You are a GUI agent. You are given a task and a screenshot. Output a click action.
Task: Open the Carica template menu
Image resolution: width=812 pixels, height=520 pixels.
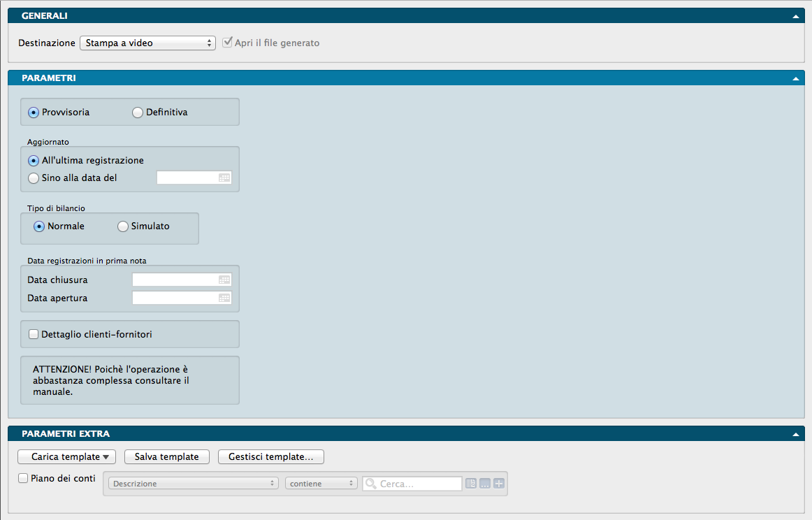pyautogui.click(x=67, y=457)
